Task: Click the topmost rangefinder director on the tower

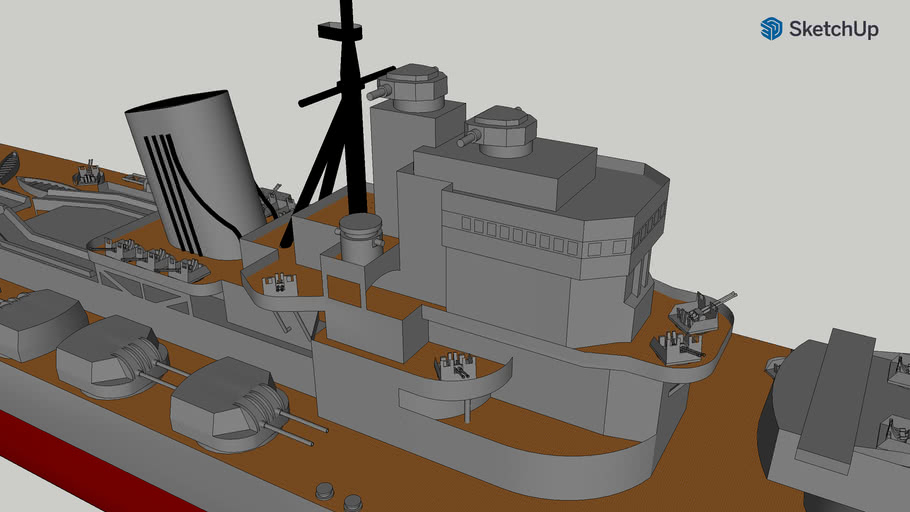Action: pos(415,87)
